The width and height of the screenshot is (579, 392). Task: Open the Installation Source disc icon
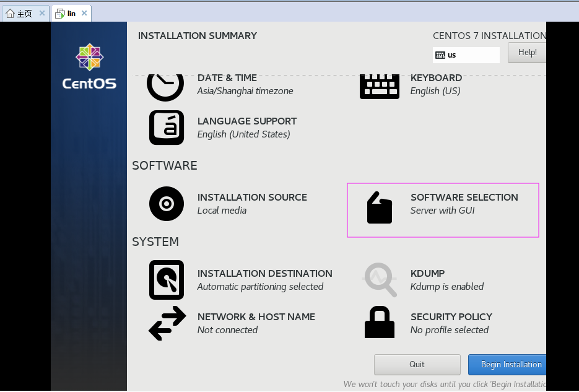tap(167, 204)
